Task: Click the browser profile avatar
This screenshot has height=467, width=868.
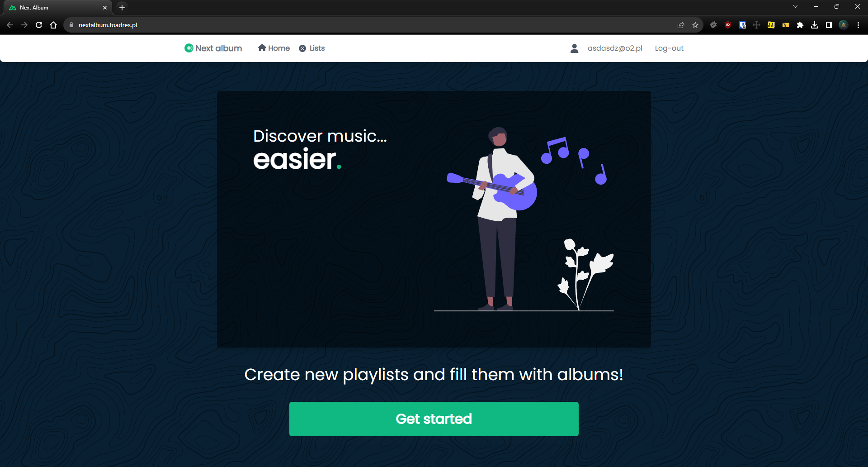Action: [844, 25]
